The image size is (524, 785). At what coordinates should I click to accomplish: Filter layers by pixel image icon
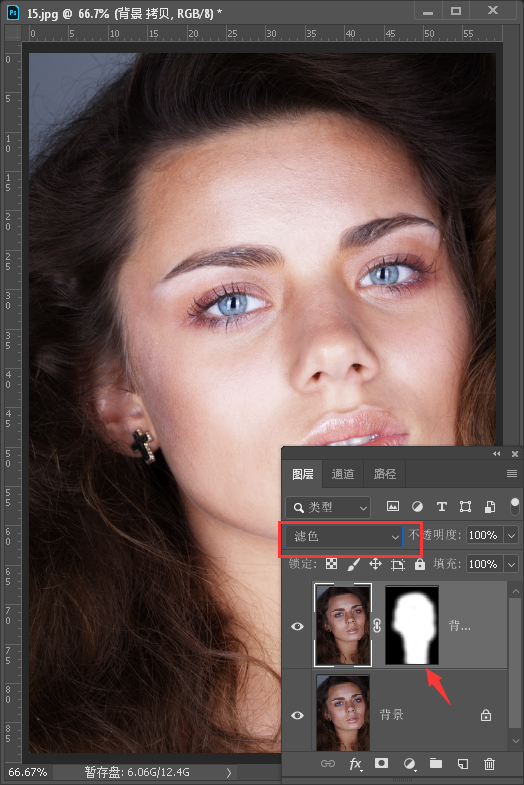click(393, 507)
